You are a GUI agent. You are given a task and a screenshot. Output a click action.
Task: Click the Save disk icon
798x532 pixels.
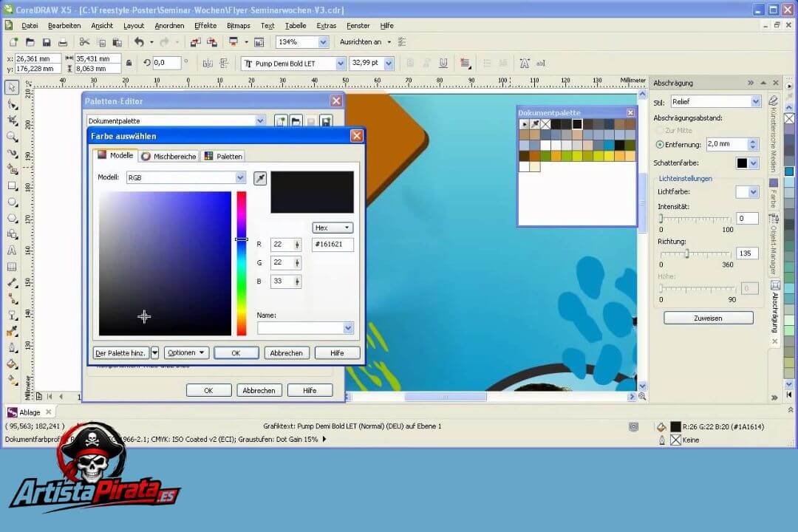[x=47, y=42]
